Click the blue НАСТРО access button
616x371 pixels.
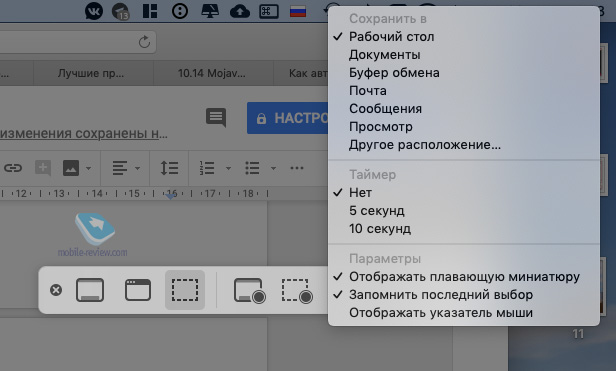(288, 118)
